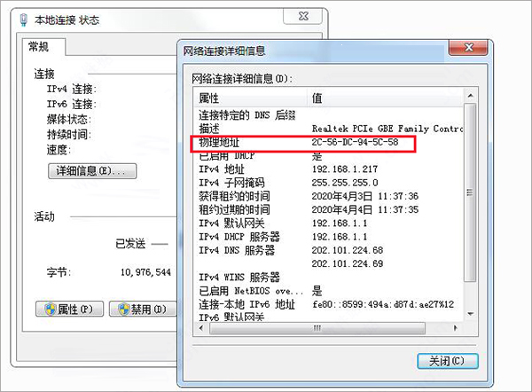The image size is (532, 392).
Task: Select value 2020年4月3日 11:37:36
Action: click(x=365, y=196)
